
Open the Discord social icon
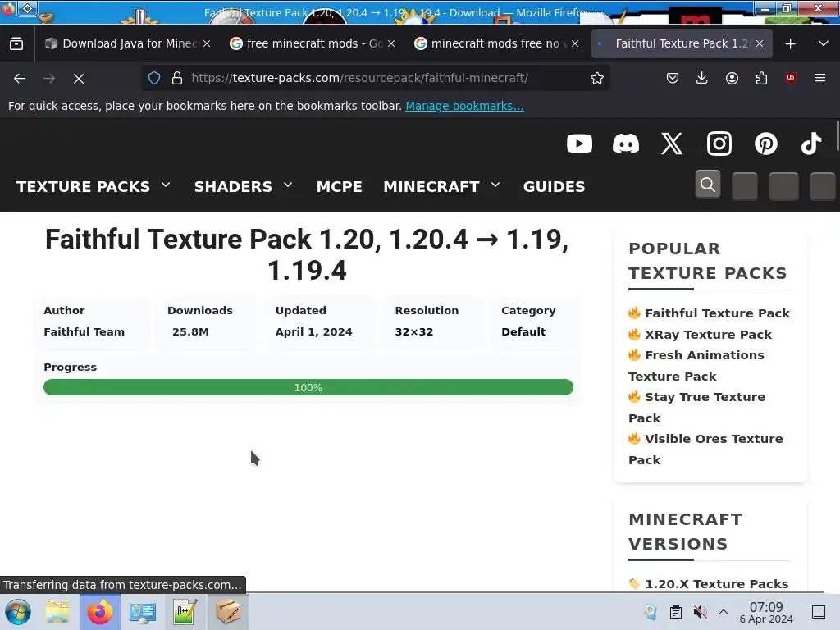tap(626, 144)
